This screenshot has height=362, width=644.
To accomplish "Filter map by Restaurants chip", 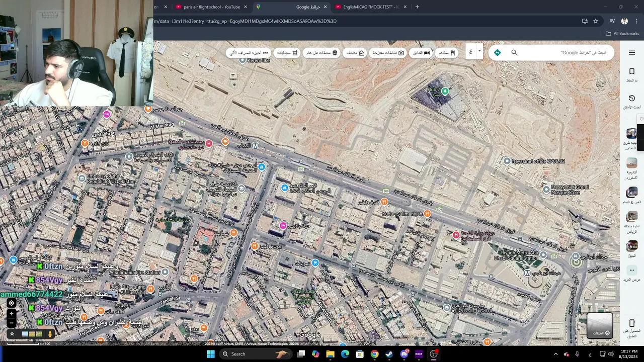I will [447, 53].
